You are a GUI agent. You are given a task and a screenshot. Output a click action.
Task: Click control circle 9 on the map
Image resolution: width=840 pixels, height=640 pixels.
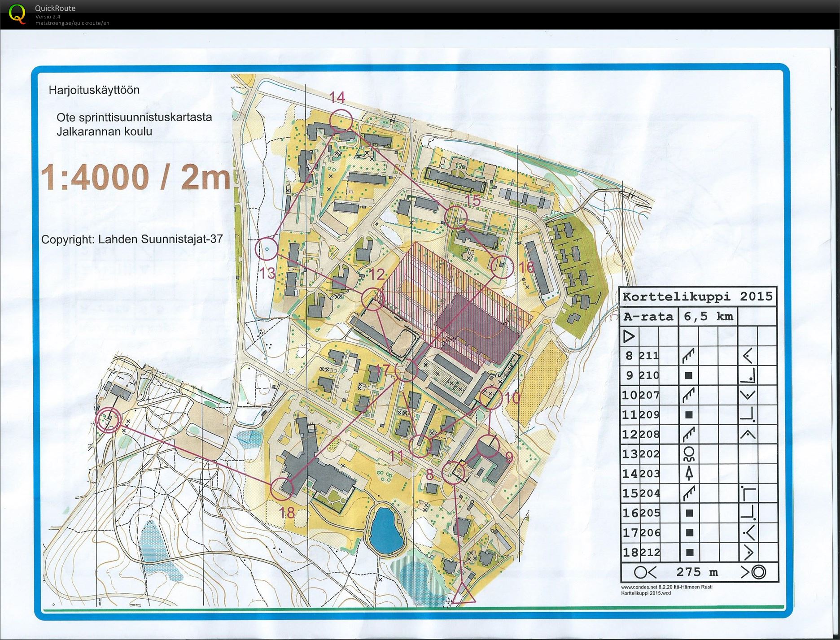pos(488,446)
